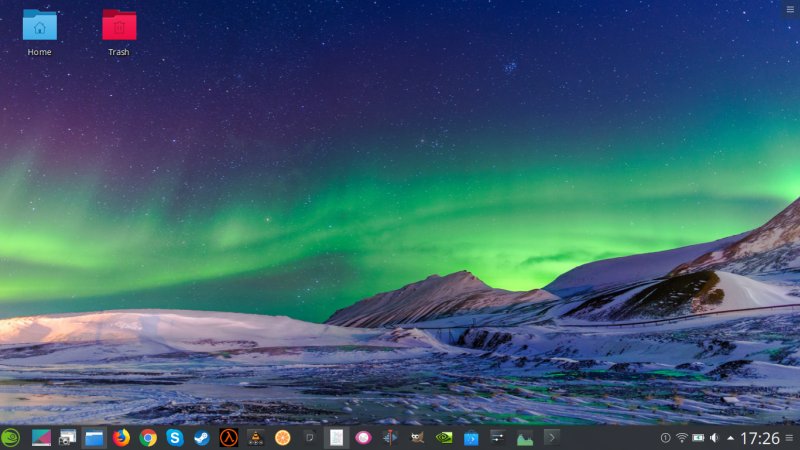Open the blue and red marker app icon
This screenshot has height=450, width=800.
390,438
